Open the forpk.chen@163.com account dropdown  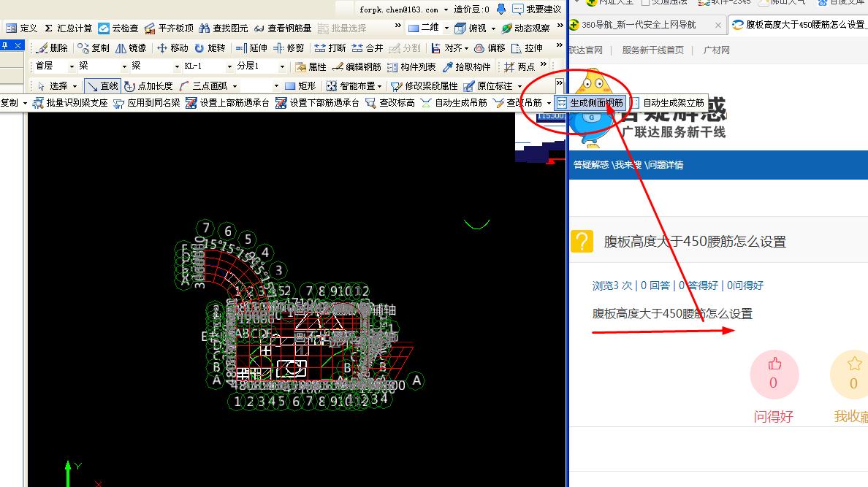click(446, 9)
